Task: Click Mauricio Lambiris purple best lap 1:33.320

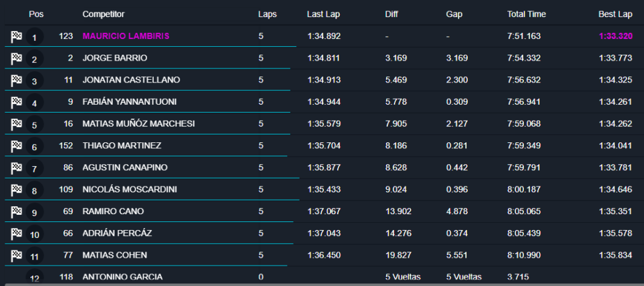Action: coord(616,36)
